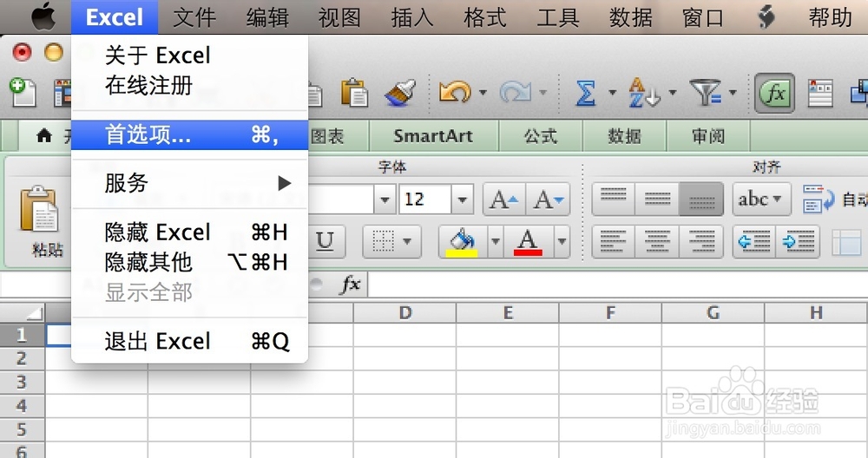Open the 数据 menu in menu bar
This screenshot has width=868, height=458.
(630, 17)
